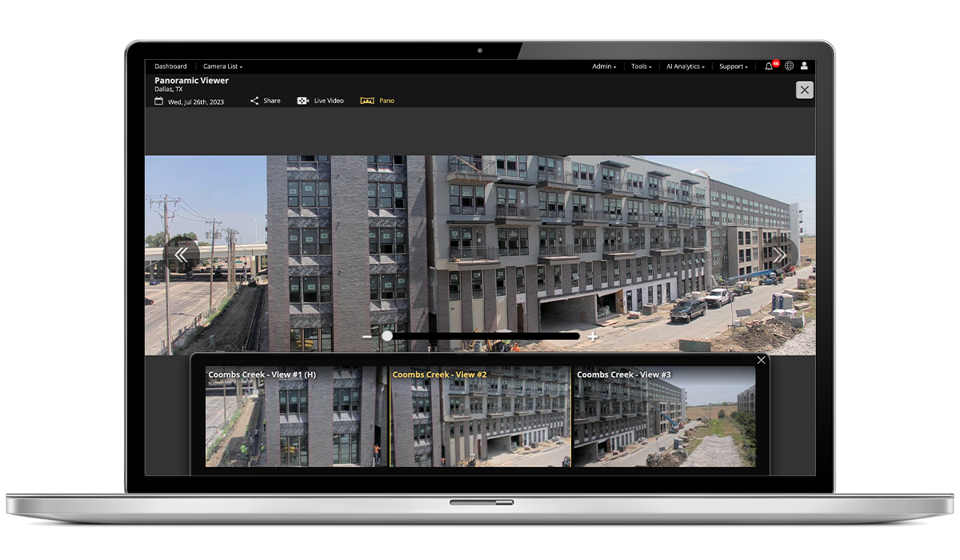Click the Dallas, TX location text
The height and width of the screenshot is (560, 960).
point(169,90)
